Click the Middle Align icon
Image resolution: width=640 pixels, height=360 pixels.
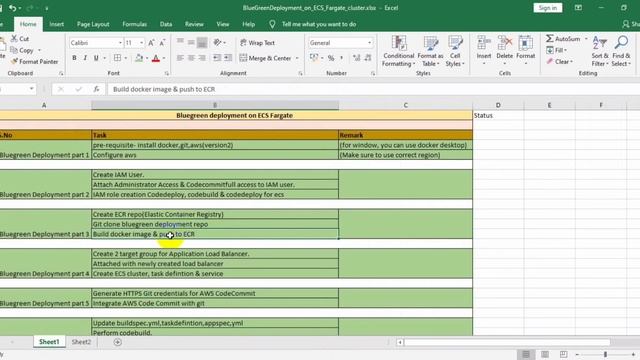[191, 42]
